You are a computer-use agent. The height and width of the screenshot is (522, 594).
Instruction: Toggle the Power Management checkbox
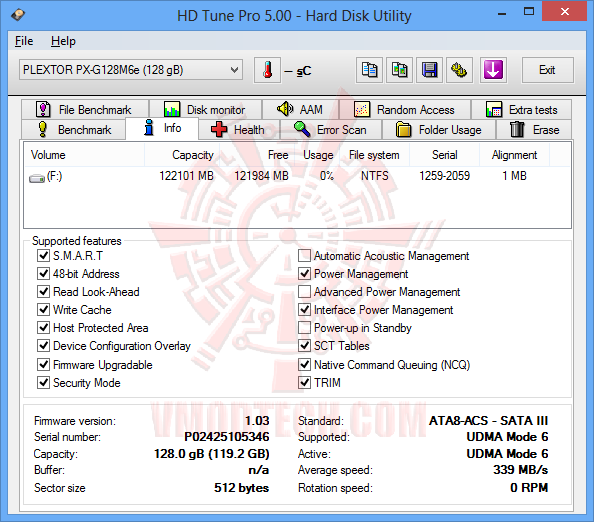(304, 273)
